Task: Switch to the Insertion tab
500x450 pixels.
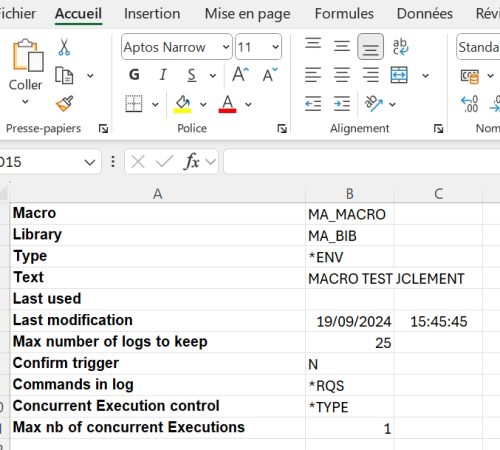Action: coord(152,14)
